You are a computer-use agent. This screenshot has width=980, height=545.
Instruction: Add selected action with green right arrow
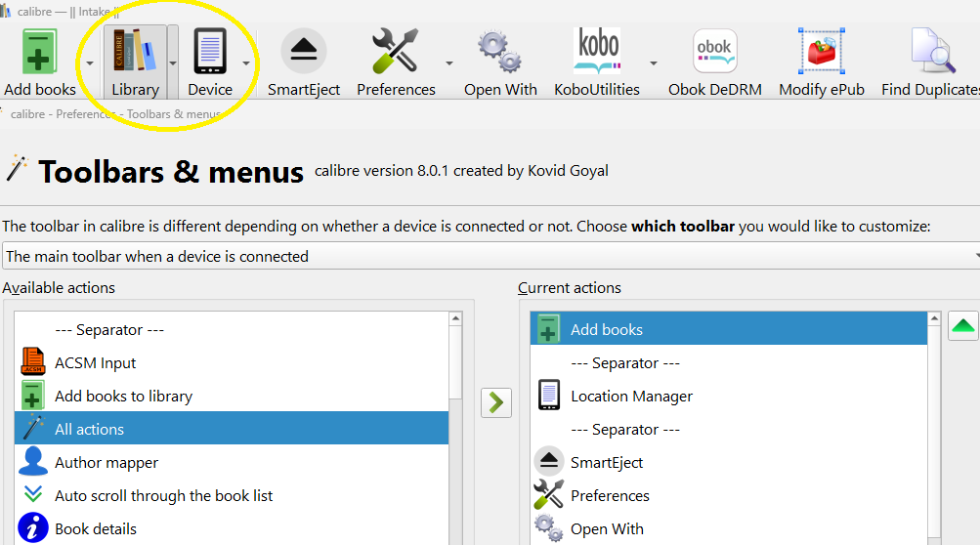496,402
